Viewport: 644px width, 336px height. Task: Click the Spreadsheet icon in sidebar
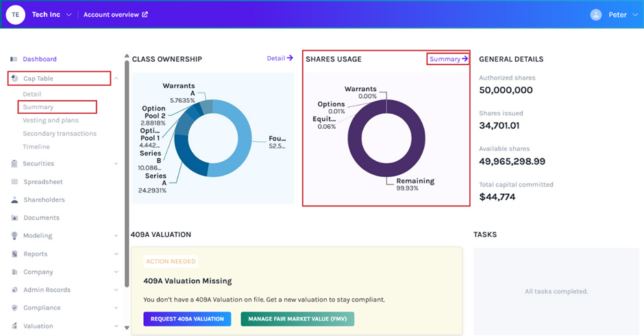[15, 182]
